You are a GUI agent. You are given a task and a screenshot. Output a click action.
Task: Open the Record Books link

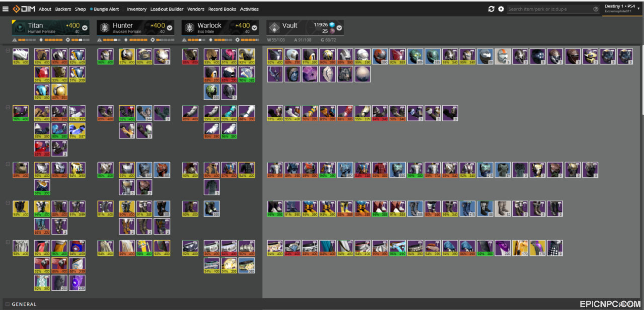click(222, 9)
